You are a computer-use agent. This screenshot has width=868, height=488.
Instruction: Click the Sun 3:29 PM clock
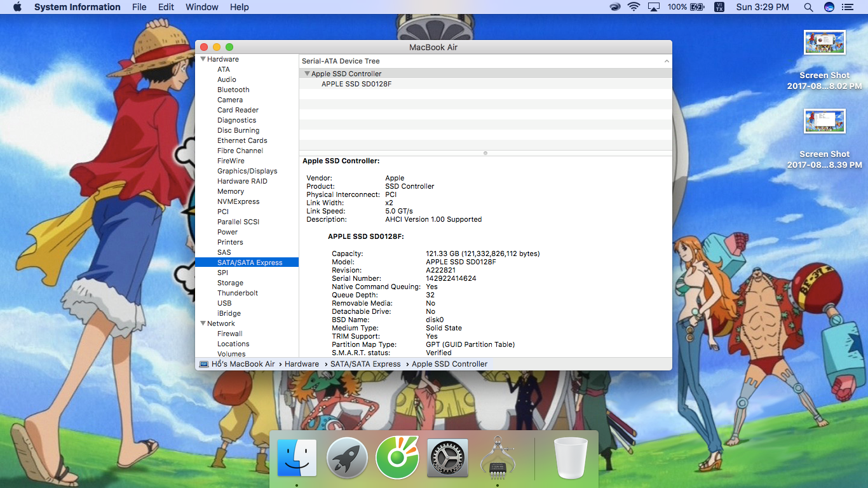pos(763,7)
